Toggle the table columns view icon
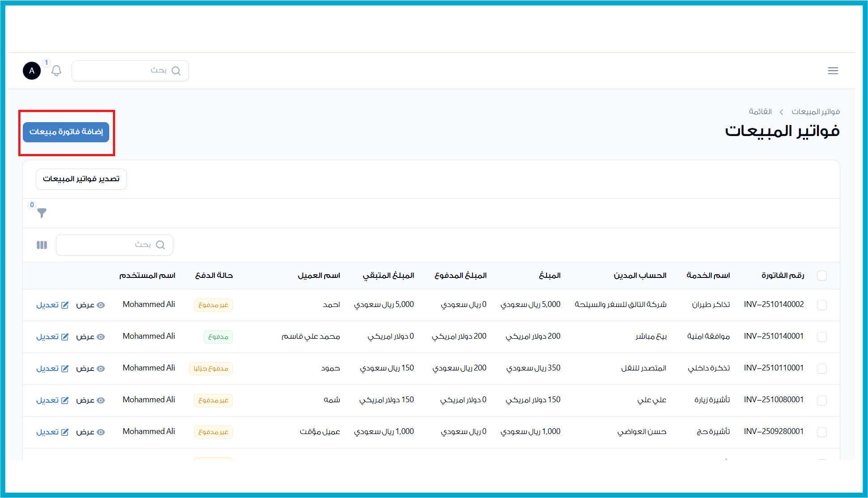This screenshot has height=498, width=868. [42, 245]
